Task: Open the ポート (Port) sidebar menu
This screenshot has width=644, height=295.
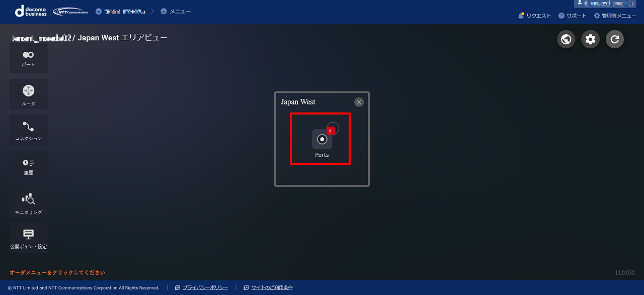Action: pos(28,58)
